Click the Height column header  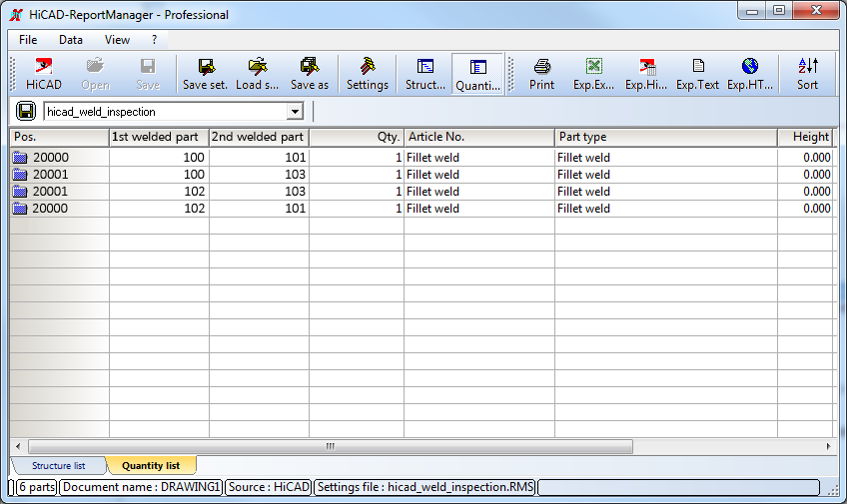805,137
